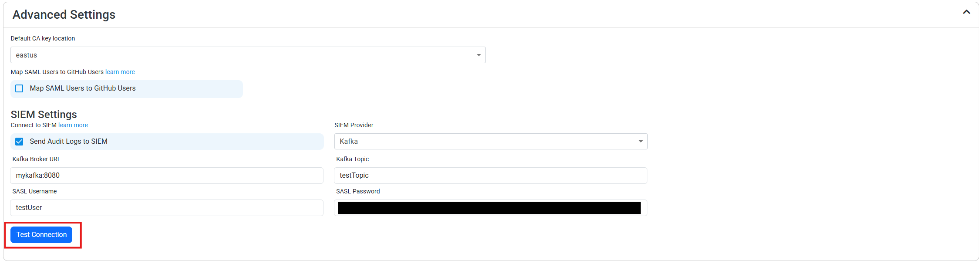Open learn more about mapping SAML users

120,71
